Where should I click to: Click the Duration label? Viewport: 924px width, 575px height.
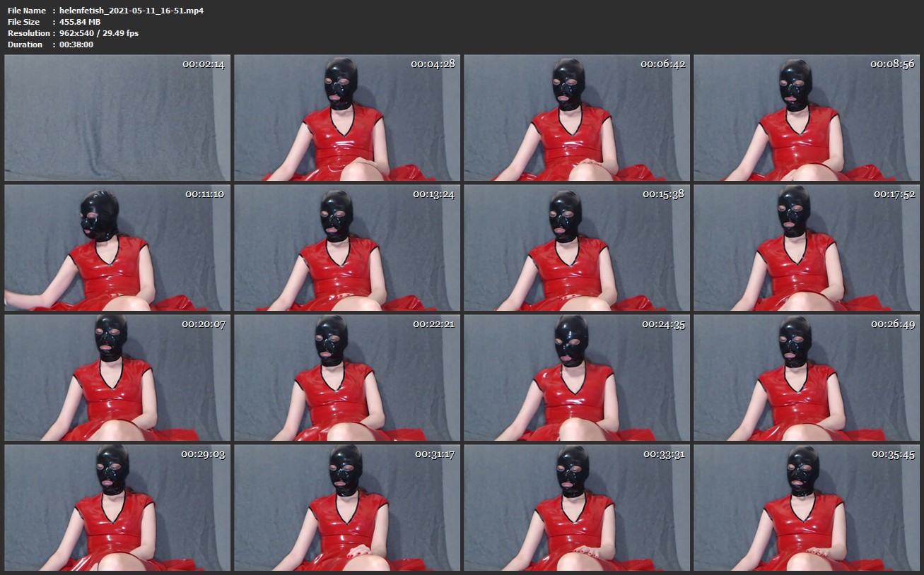(x=25, y=45)
